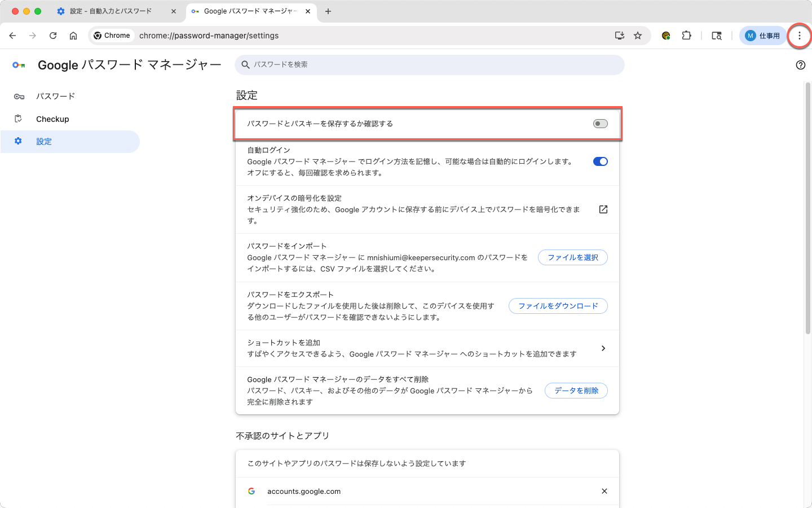The width and height of the screenshot is (812, 508).
Task: Open on-device encryption external link icon
Action: click(603, 209)
